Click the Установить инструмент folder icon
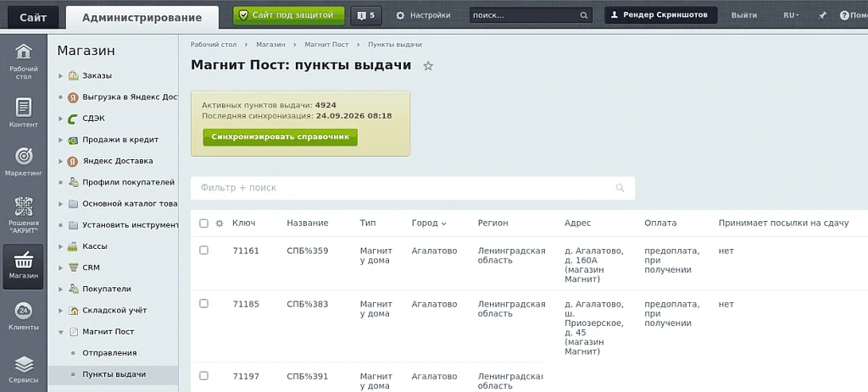The image size is (868, 392). [73, 225]
